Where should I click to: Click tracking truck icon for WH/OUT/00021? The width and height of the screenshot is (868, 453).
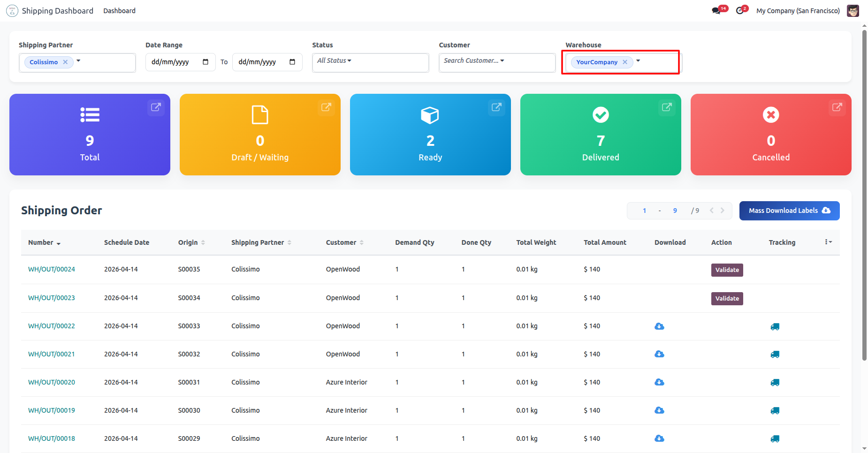tap(775, 355)
